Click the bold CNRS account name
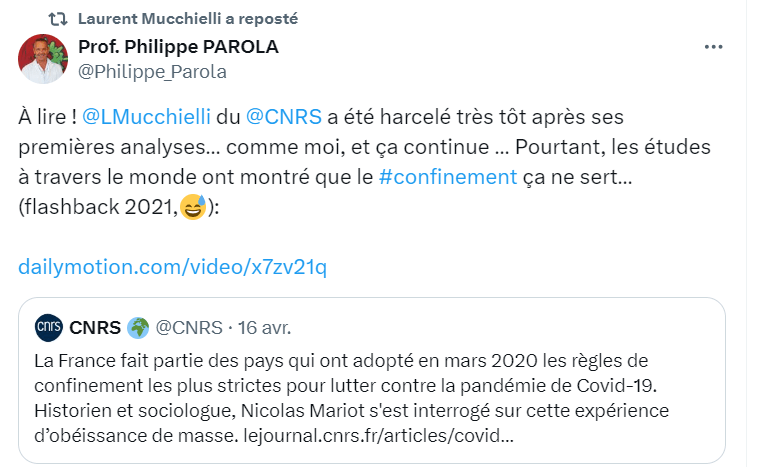 (x=95, y=326)
